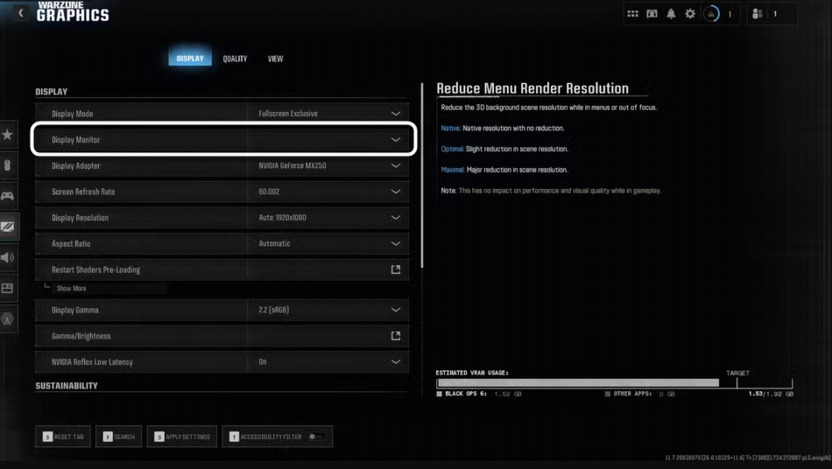Open account hexagon icon in sidebar
Viewport: 832px width, 469px height.
pos(7,319)
